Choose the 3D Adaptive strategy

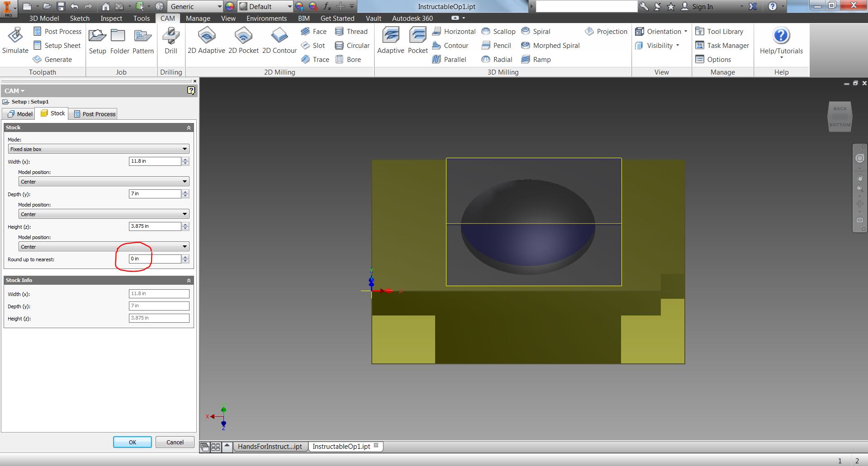point(391,41)
